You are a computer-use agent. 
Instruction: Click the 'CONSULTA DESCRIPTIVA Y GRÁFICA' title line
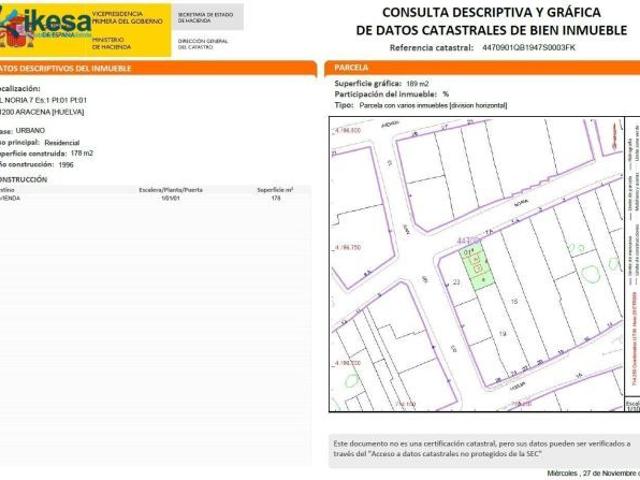(491, 12)
